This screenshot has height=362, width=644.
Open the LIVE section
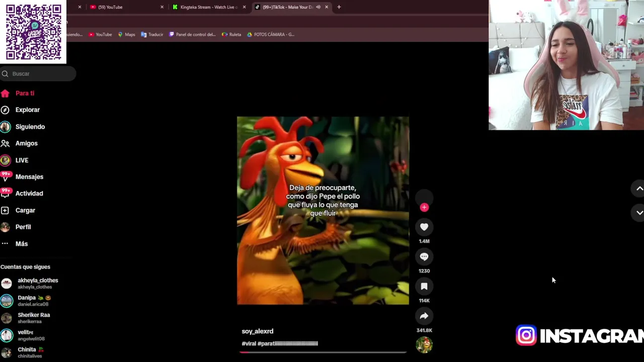22,160
